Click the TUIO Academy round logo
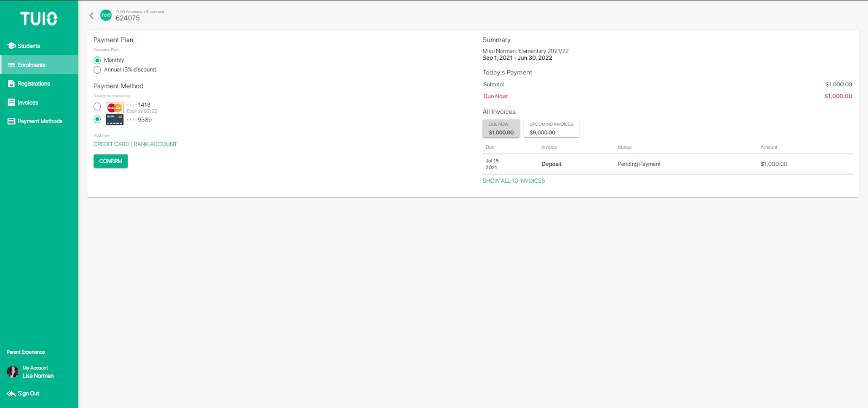Viewport: 868px width, 408px height. point(106,15)
